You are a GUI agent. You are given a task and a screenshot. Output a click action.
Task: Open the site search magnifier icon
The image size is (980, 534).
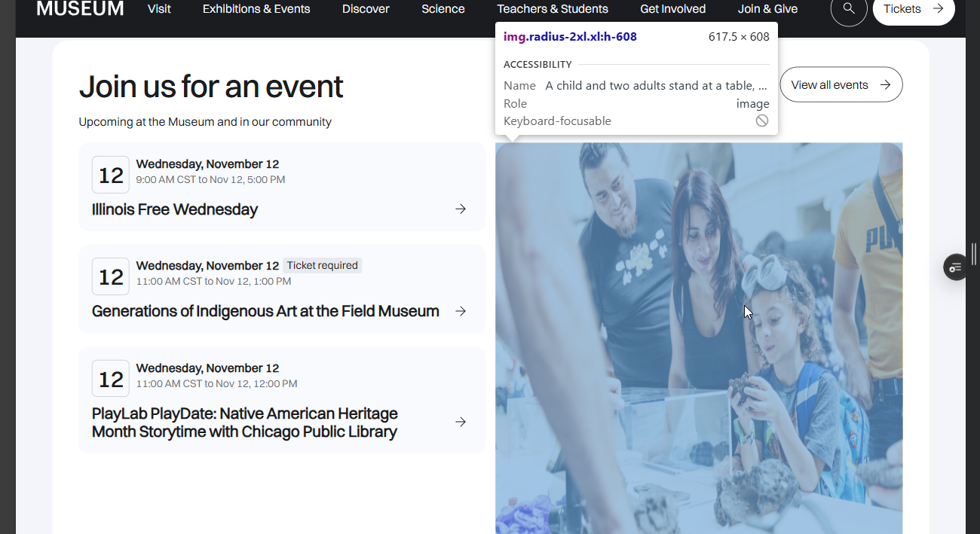coord(849,8)
